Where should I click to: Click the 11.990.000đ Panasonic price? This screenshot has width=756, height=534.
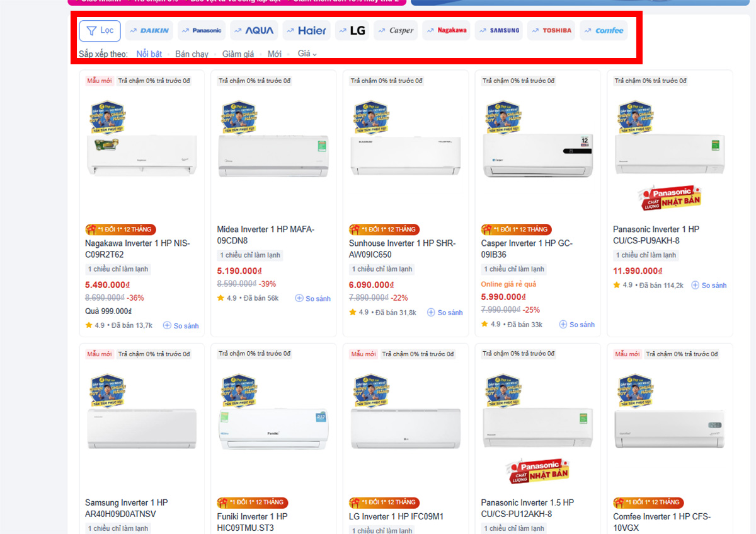pos(638,271)
